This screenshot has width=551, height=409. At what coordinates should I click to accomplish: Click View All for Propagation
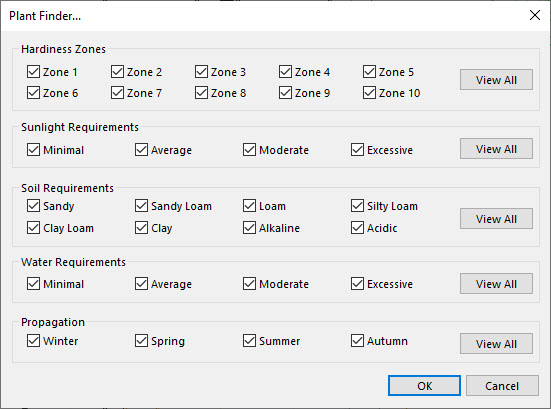[x=496, y=344]
